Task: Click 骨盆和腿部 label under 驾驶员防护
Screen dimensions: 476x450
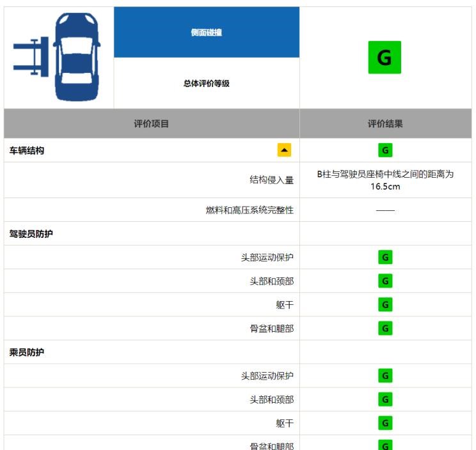Action: pos(272,329)
